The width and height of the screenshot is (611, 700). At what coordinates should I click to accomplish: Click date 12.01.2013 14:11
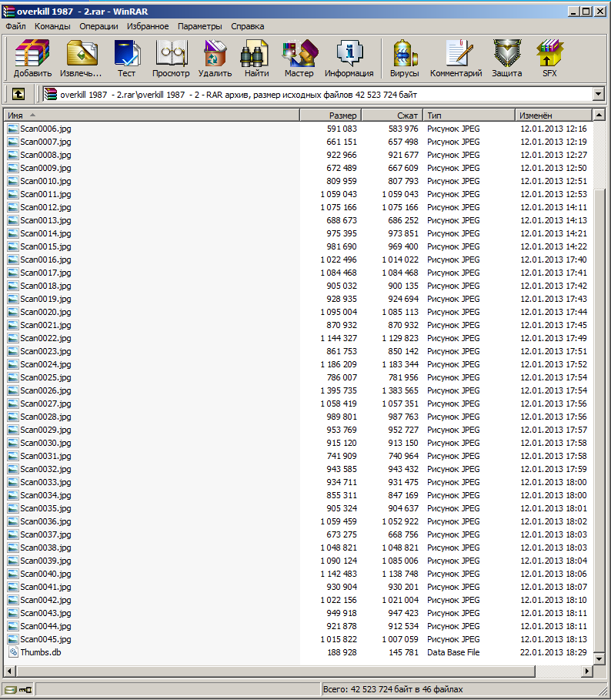pos(553,207)
